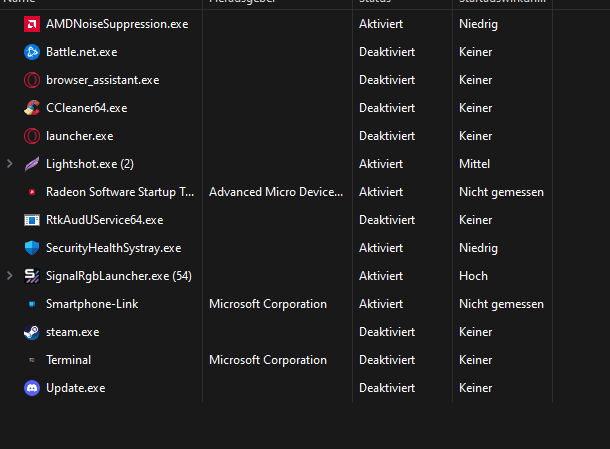This screenshot has height=449, width=610.
Task: Select the RtkAudUService64.exe entry name
Action: (105, 220)
